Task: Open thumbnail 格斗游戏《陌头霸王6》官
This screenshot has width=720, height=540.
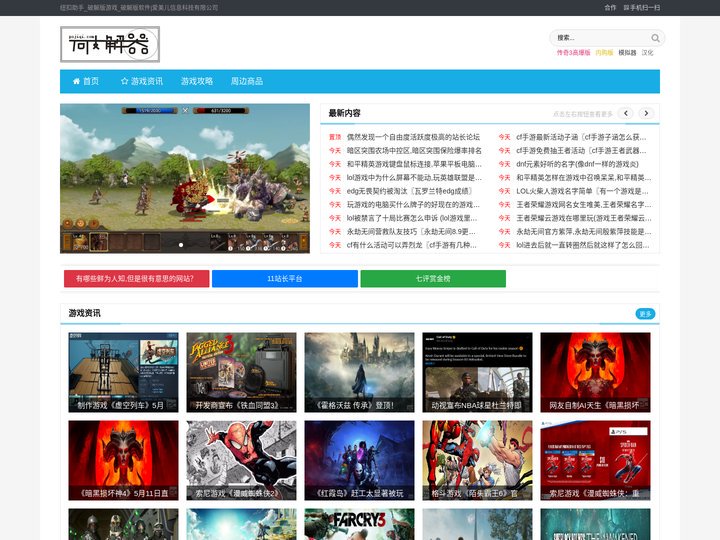Action: 477,460
